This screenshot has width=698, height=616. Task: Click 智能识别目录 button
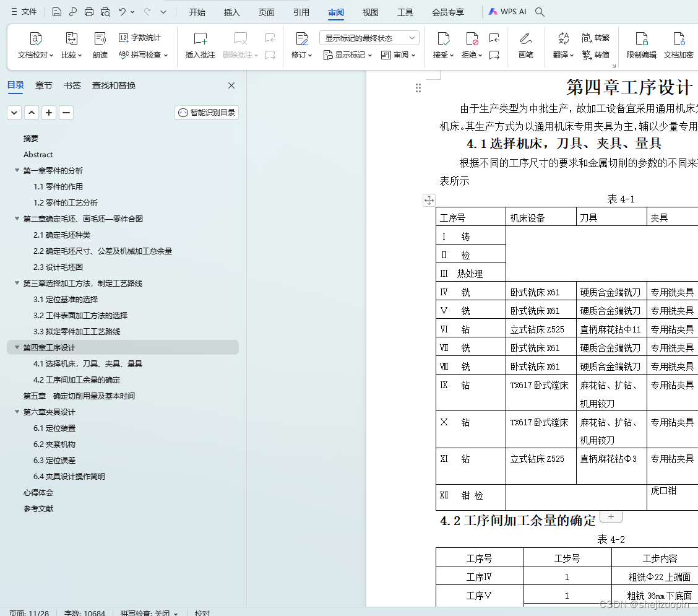pos(207,113)
